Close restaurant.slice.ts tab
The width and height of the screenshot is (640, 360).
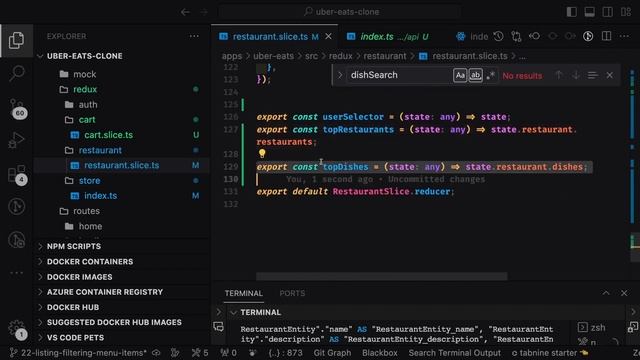[x=328, y=37]
